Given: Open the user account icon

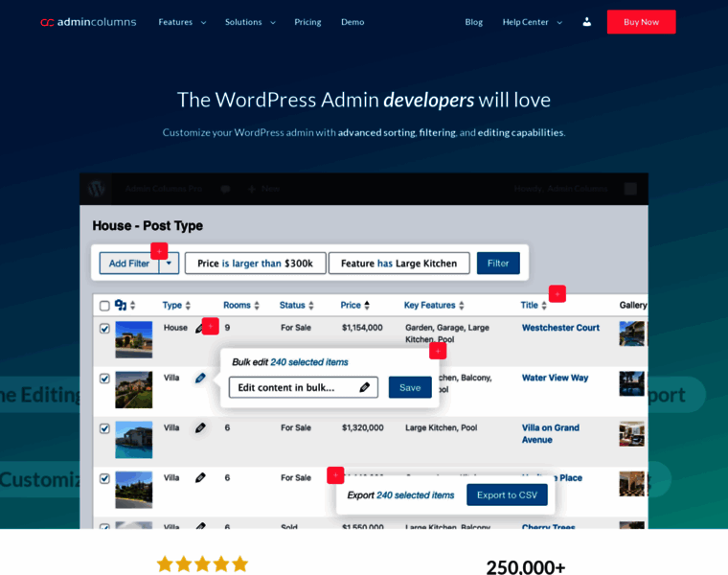Looking at the screenshot, I should (587, 22).
